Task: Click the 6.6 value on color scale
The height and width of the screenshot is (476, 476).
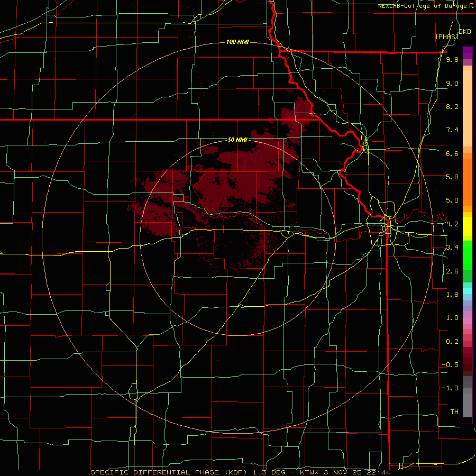Action: coord(452,153)
